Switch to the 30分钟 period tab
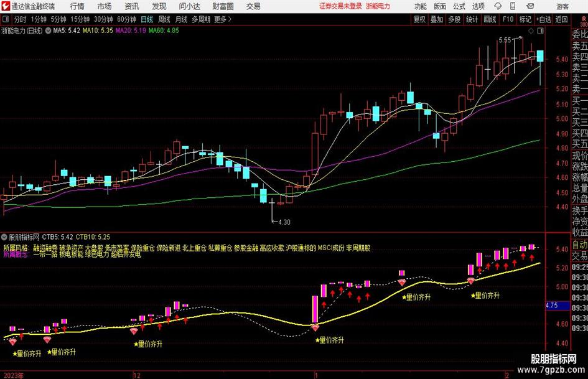Viewport: 588px width, 379px height. tap(103, 19)
